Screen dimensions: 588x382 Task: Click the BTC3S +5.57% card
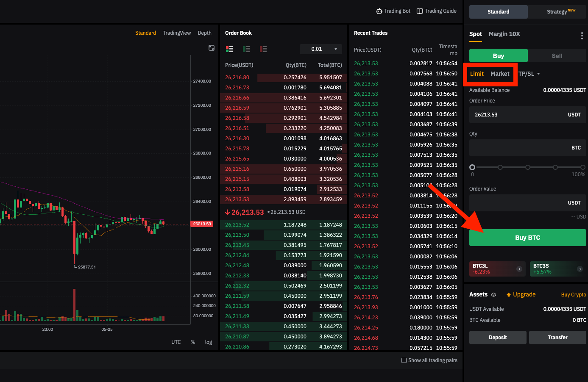[x=558, y=269]
